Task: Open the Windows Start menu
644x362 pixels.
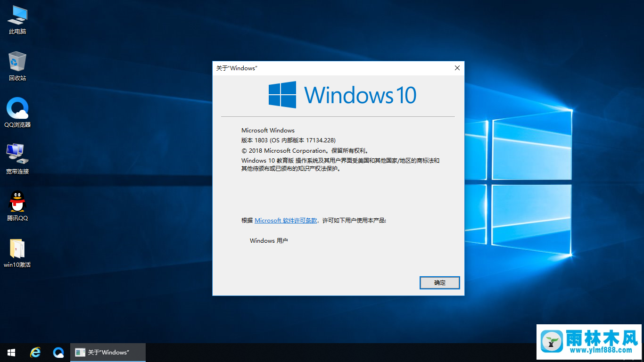Action: [11, 353]
